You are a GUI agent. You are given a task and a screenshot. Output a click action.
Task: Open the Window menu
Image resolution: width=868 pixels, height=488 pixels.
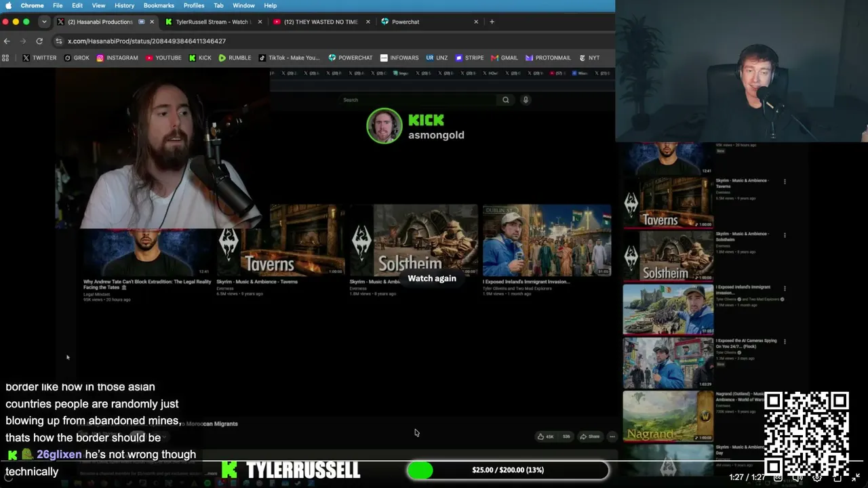coord(243,5)
